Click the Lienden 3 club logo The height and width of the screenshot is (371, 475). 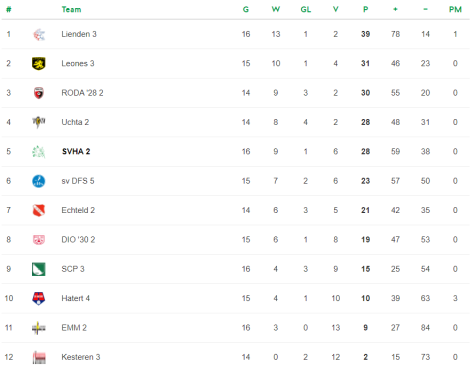coord(39,34)
